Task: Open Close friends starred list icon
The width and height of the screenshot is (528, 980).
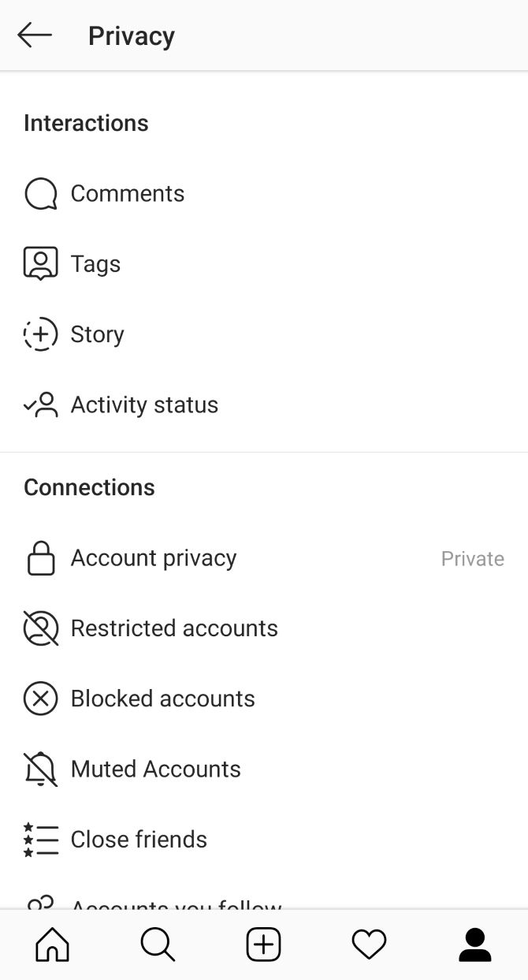Action: click(40, 839)
